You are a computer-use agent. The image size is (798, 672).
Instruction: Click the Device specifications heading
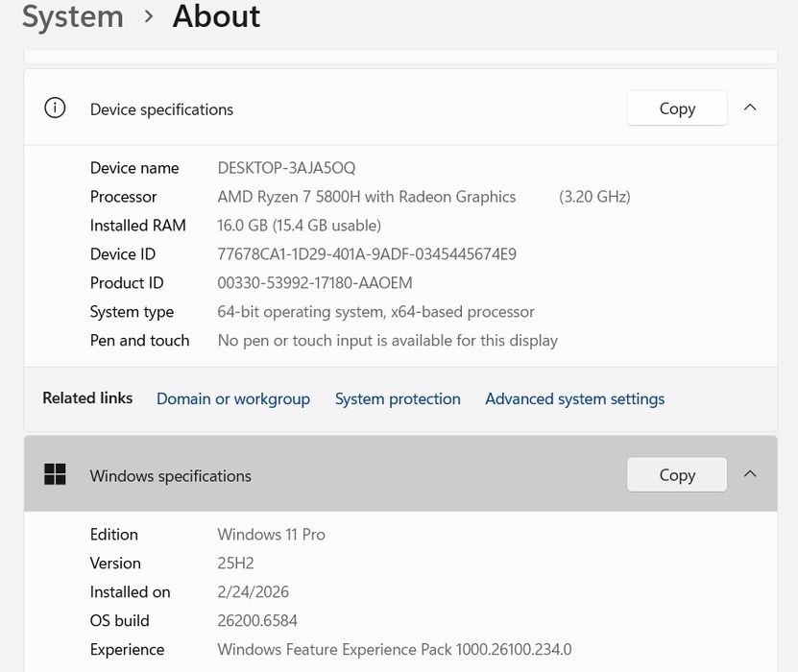(x=161, y=109)
